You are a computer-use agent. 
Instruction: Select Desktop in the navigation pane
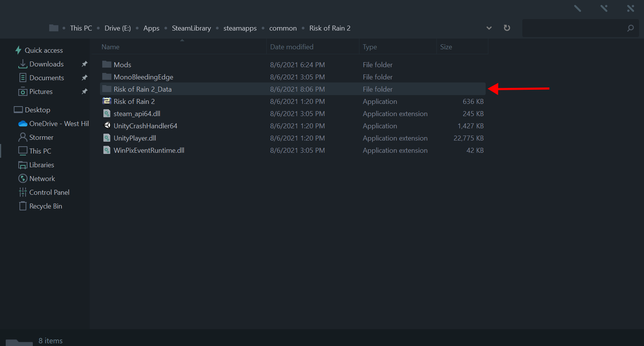[x=37, y=110]
